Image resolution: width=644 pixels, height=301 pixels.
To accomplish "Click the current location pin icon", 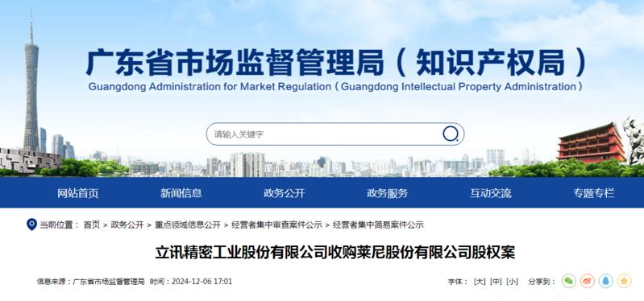I will 31,225.
